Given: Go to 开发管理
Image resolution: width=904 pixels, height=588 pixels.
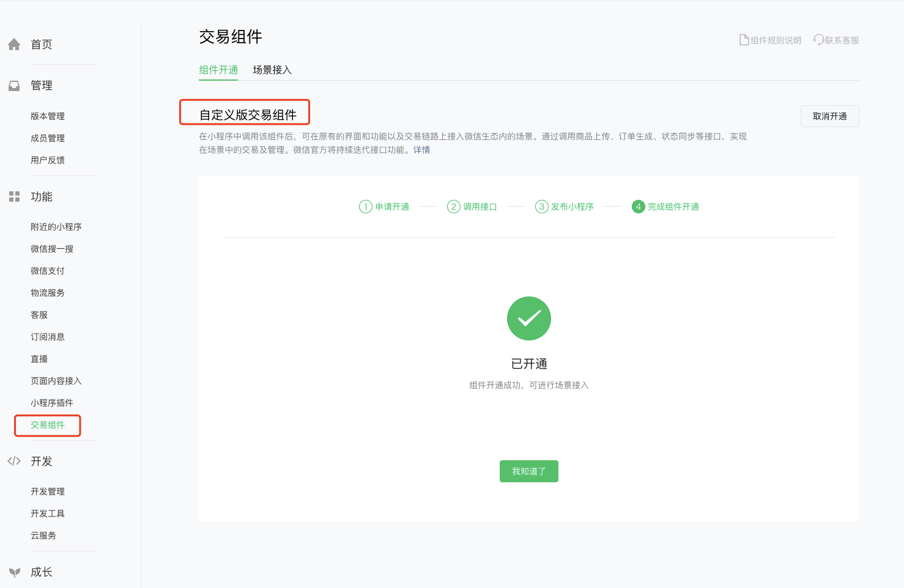Looking at the screenshot, I should (x=48, y=491).
